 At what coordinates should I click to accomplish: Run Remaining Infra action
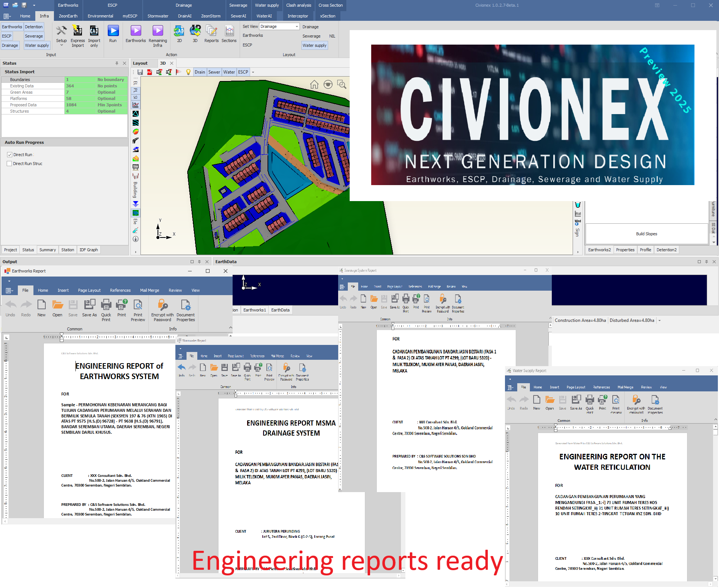coord(158,36)
